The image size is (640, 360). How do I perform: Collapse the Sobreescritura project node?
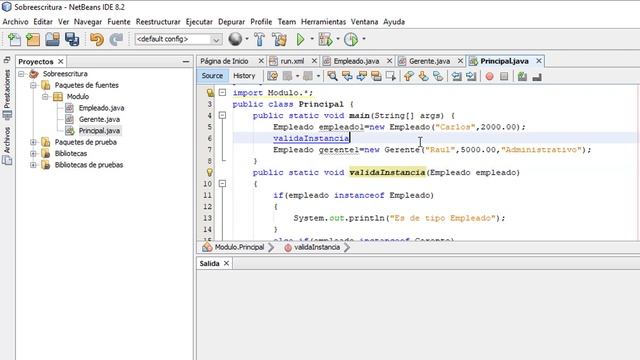(x=22, y=74)
